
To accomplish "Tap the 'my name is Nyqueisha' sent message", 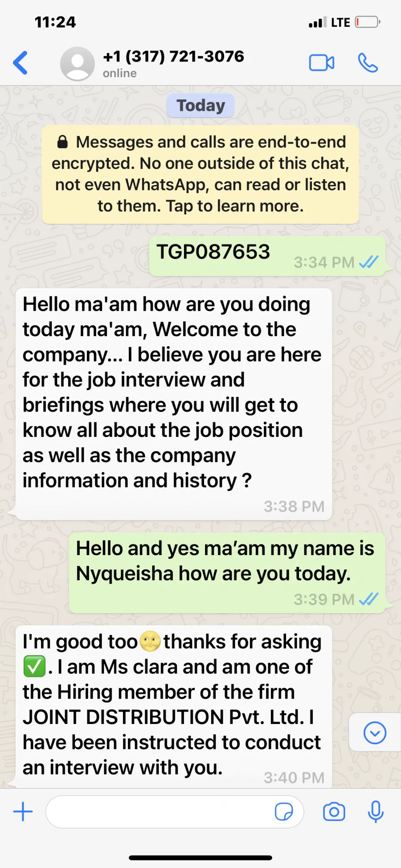I will [227, 572].
